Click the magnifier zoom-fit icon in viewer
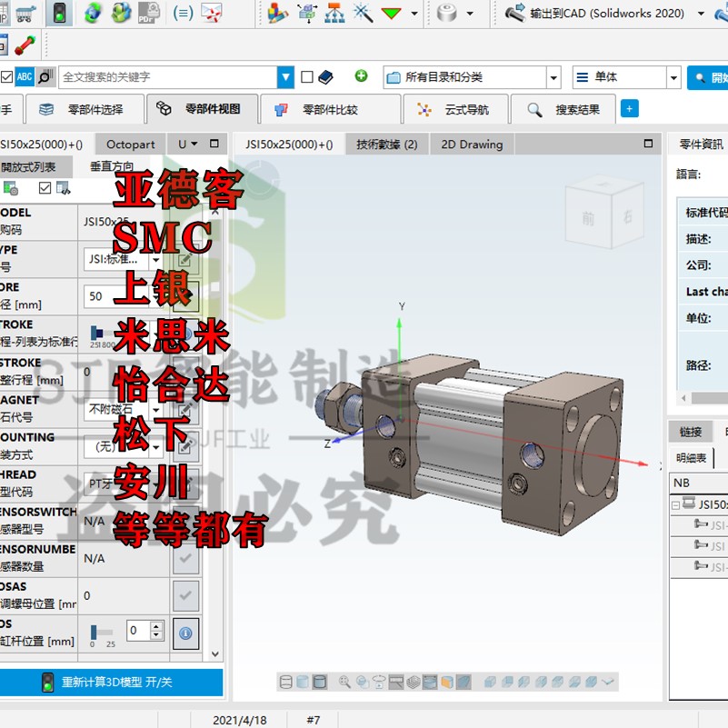Image resolution: width=728 pixels, height=728 pixels. pos(344,682)
